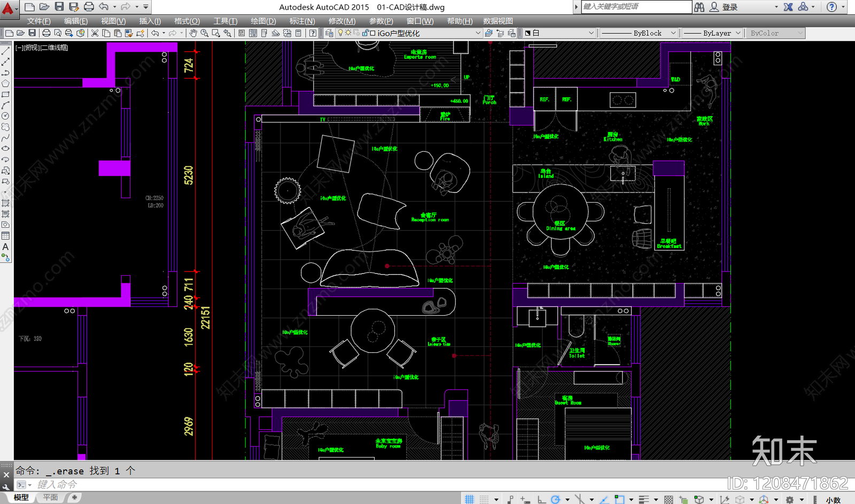Select the Circle tool in draw toolbar

coord(5,116)
